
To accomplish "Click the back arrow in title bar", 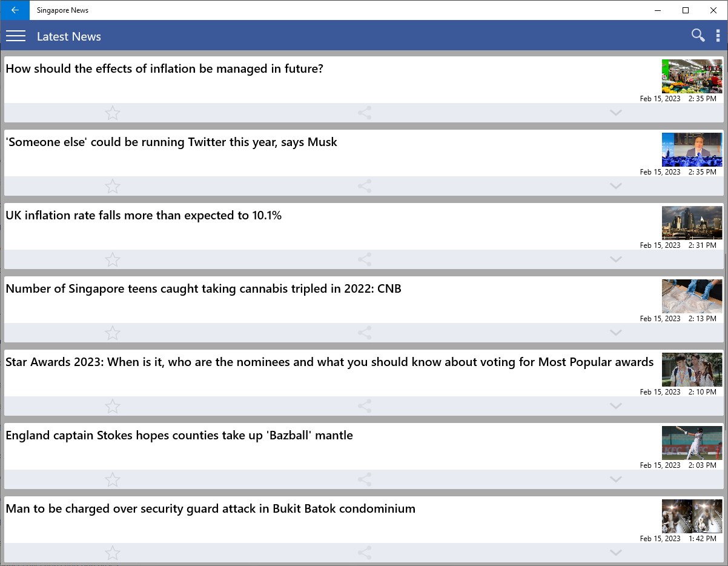I will [15, 10].
